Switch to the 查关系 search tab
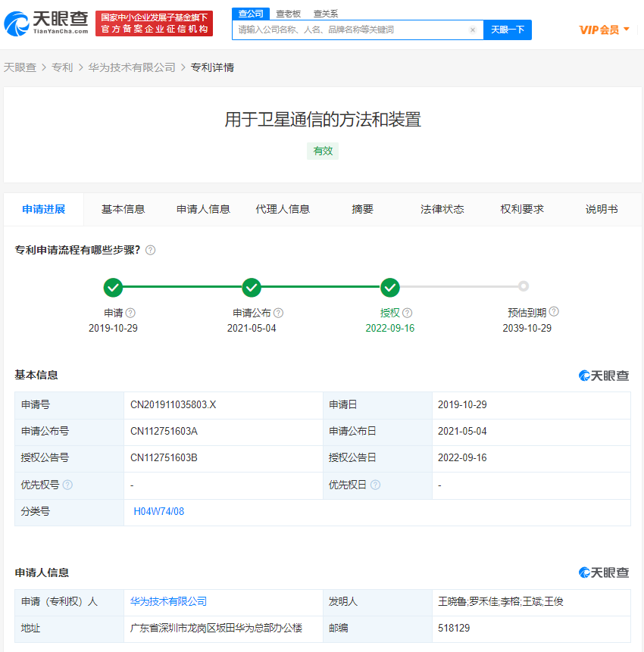644x652 pixels. 326,14
